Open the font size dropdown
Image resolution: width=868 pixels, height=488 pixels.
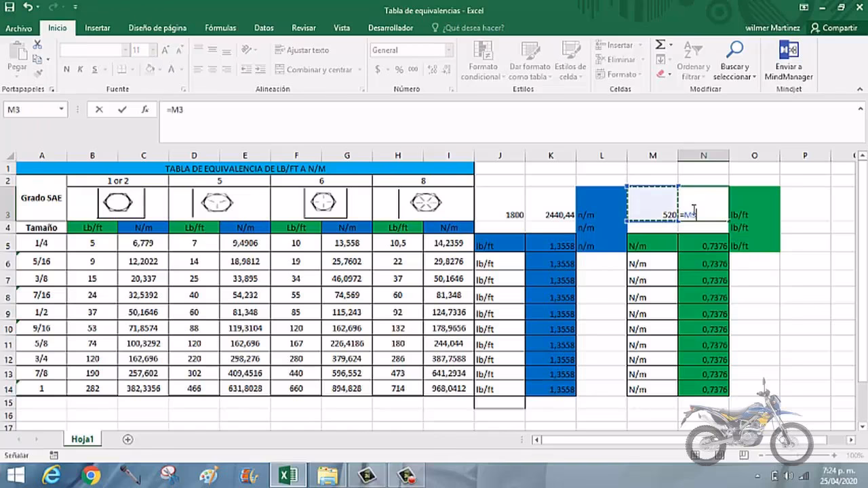coord(154,50)
